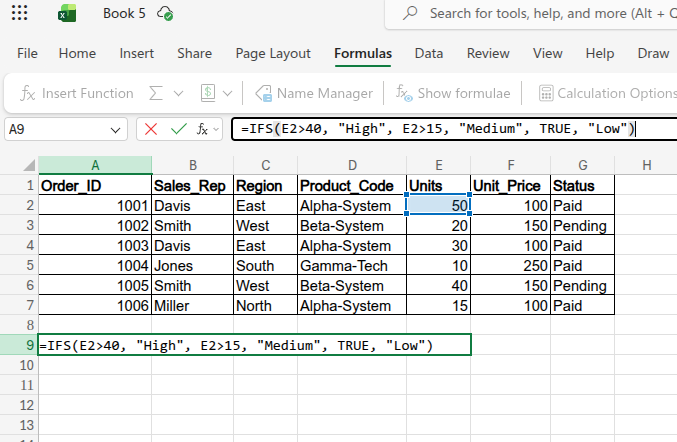Click the Status header cell
This screenshot has height=442, width=677.
point(582,185)
